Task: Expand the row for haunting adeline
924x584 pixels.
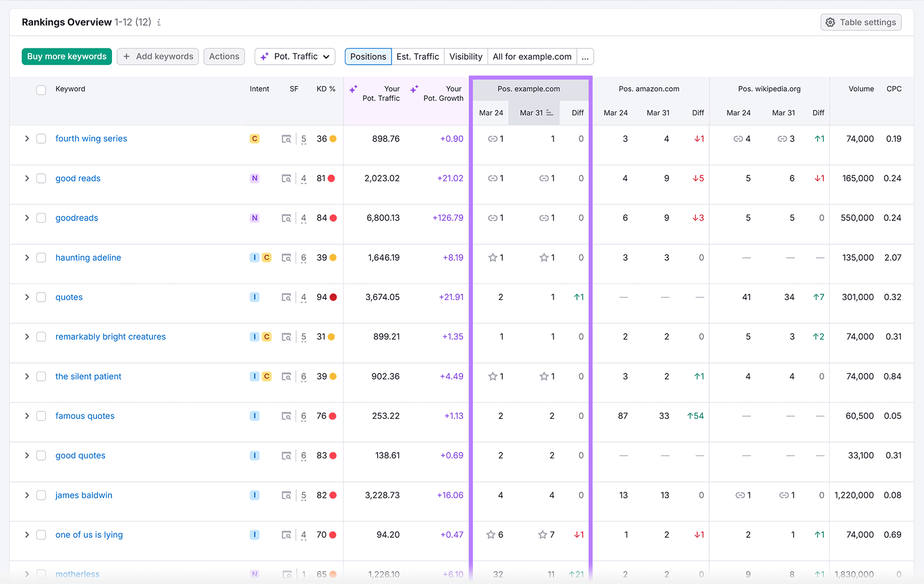Action: point(27,257)
